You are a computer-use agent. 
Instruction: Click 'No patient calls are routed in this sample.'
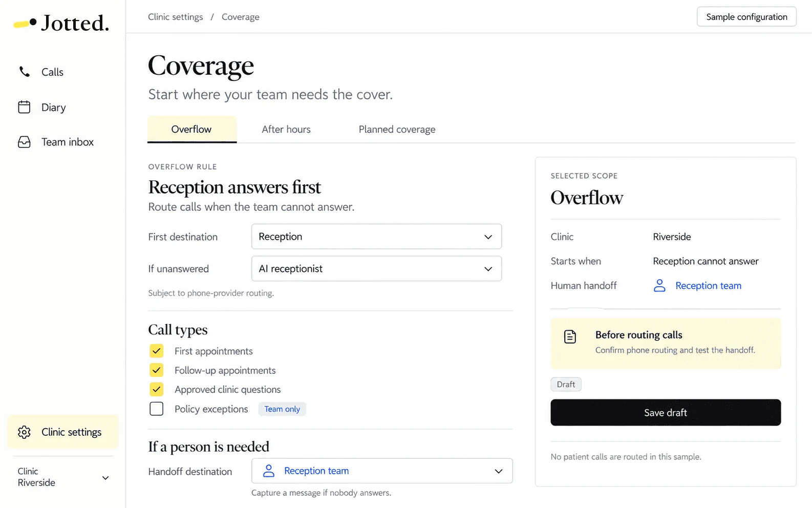coord(626,457)
